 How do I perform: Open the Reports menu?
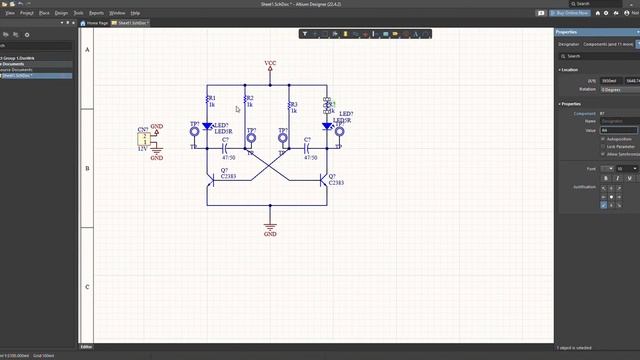(x=96, y=13)
